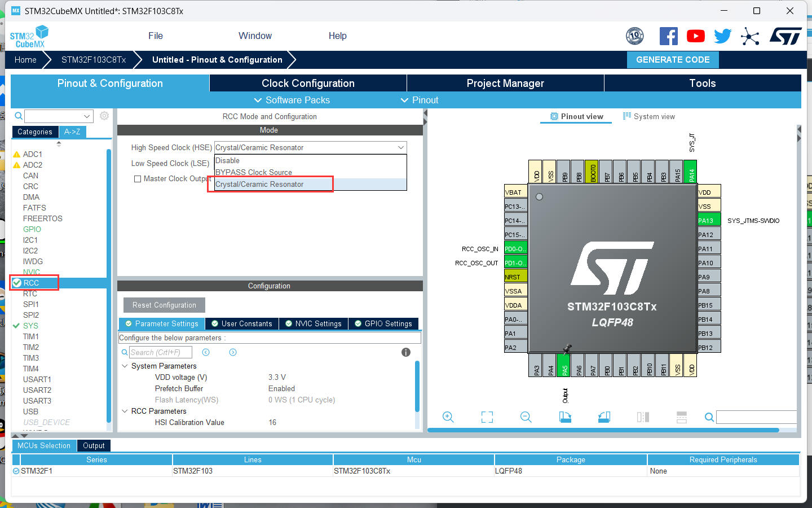Click the pin search magnifier icon
Viewport: 812px width, 508px height.
pos(709,417)
